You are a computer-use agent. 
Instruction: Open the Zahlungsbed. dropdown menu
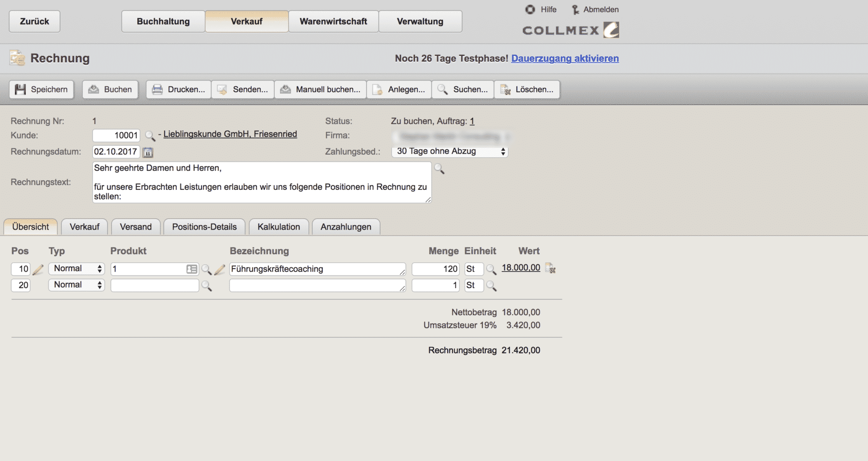click(449, 150)
